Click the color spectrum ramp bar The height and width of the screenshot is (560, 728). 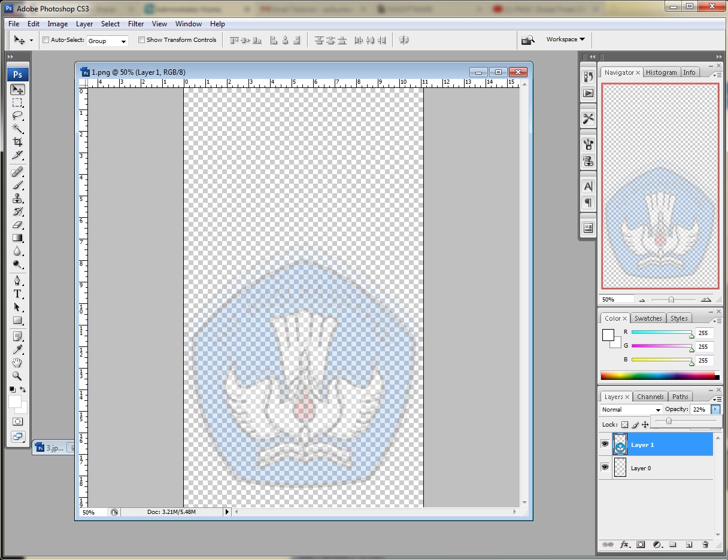(657, 376)
